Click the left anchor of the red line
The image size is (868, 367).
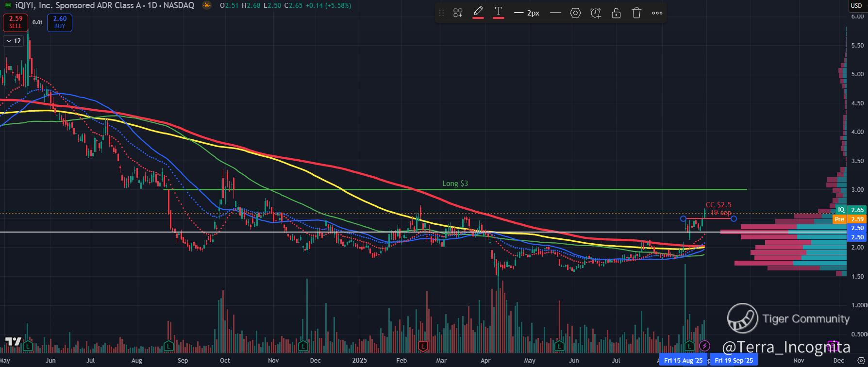click(684, 218)
